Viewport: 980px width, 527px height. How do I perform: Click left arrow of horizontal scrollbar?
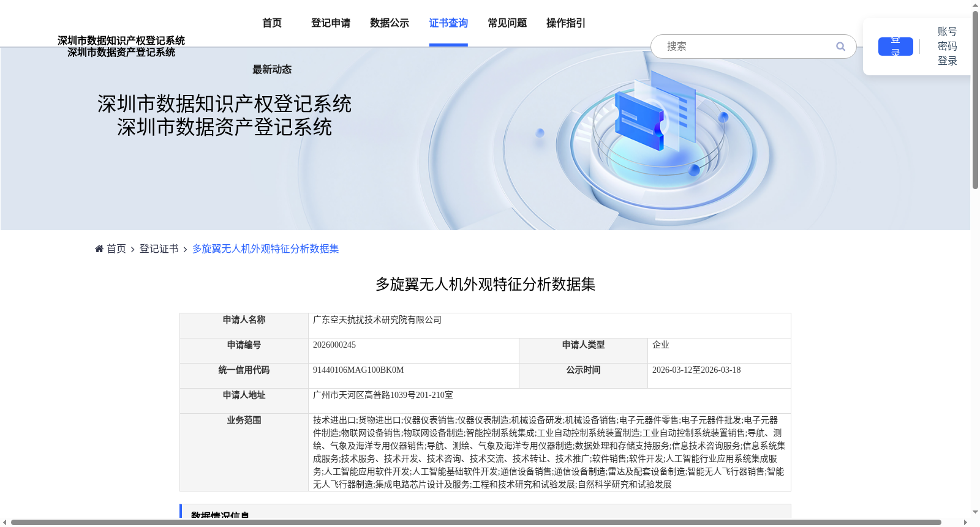tap(5, 522)
